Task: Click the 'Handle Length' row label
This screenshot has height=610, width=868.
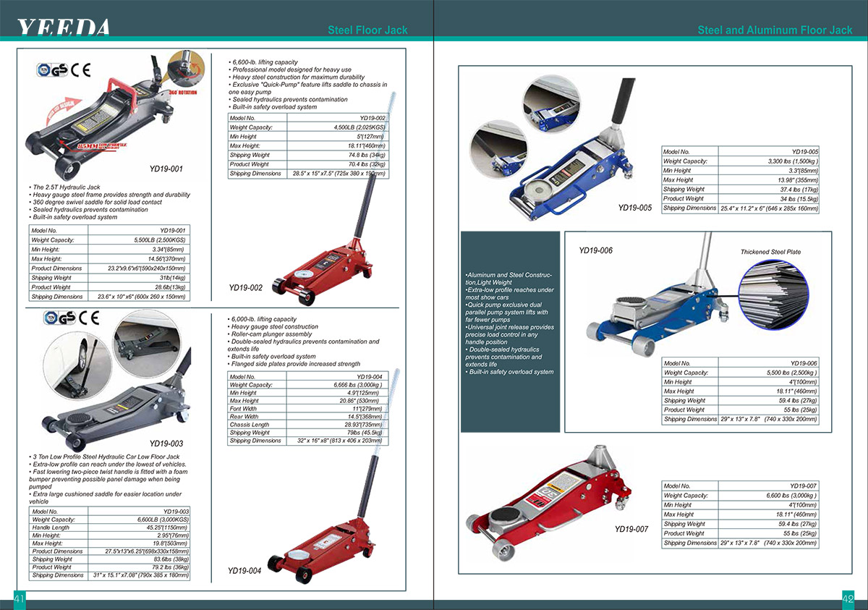Action: (49, 528)
